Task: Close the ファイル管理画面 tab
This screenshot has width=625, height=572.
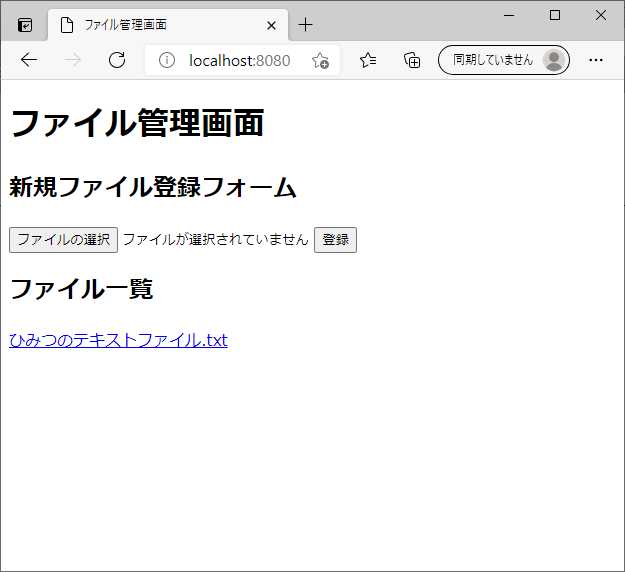Action: point(271,26)
